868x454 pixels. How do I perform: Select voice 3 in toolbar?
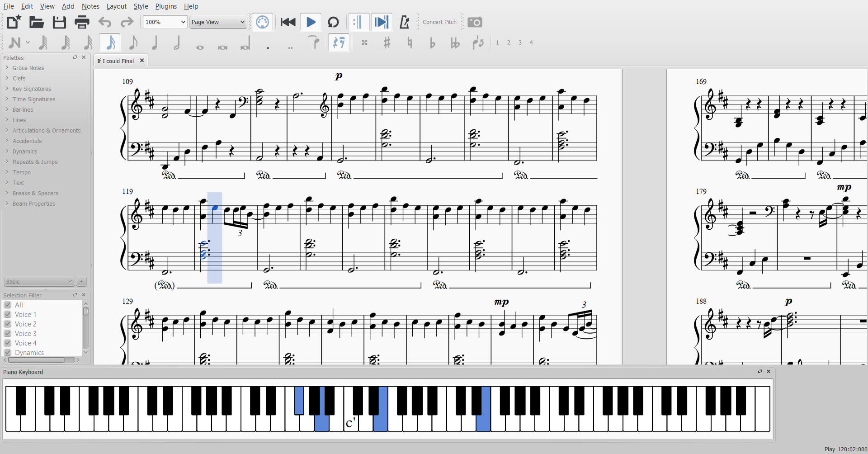(520, 43)
